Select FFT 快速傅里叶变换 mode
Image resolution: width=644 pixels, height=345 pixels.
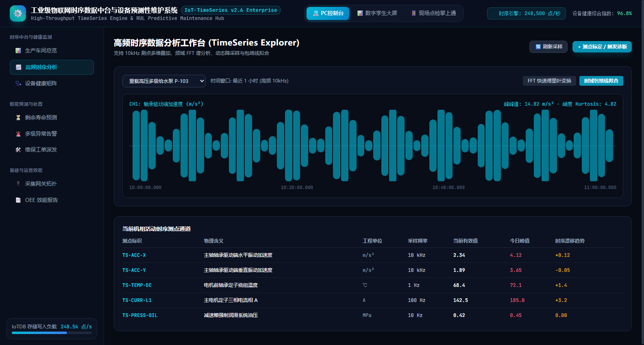click(x=549, y=81)
